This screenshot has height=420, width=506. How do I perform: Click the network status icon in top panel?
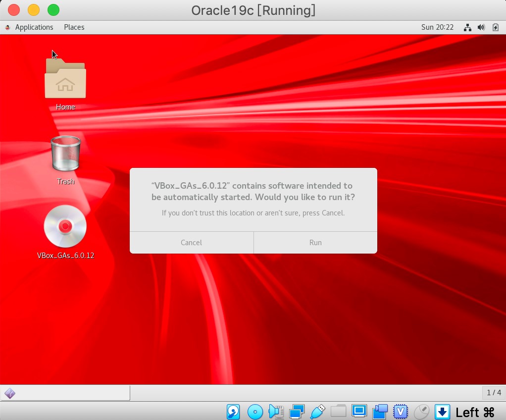click(467, 27)
